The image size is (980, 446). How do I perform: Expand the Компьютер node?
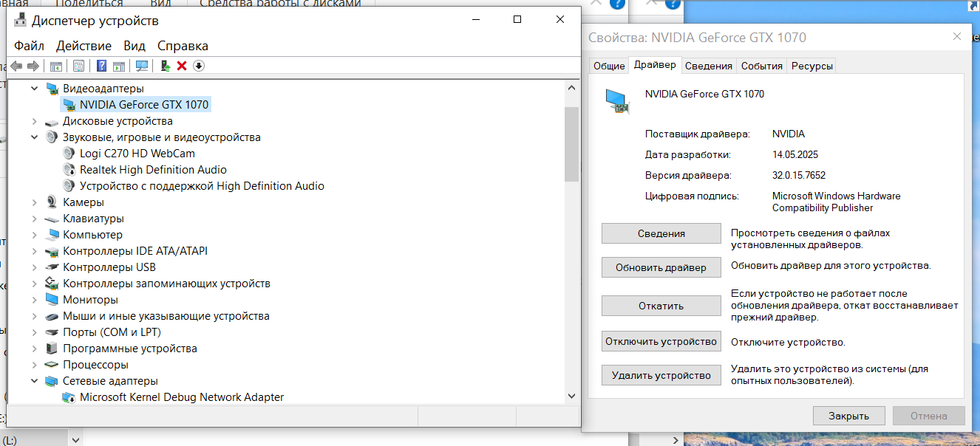pos(35,235)
